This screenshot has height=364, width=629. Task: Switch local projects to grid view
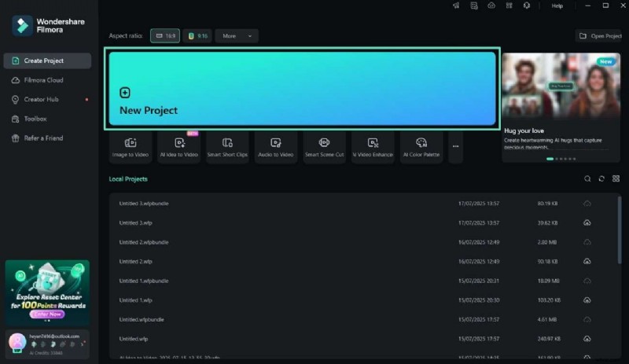tap(616, 179)
